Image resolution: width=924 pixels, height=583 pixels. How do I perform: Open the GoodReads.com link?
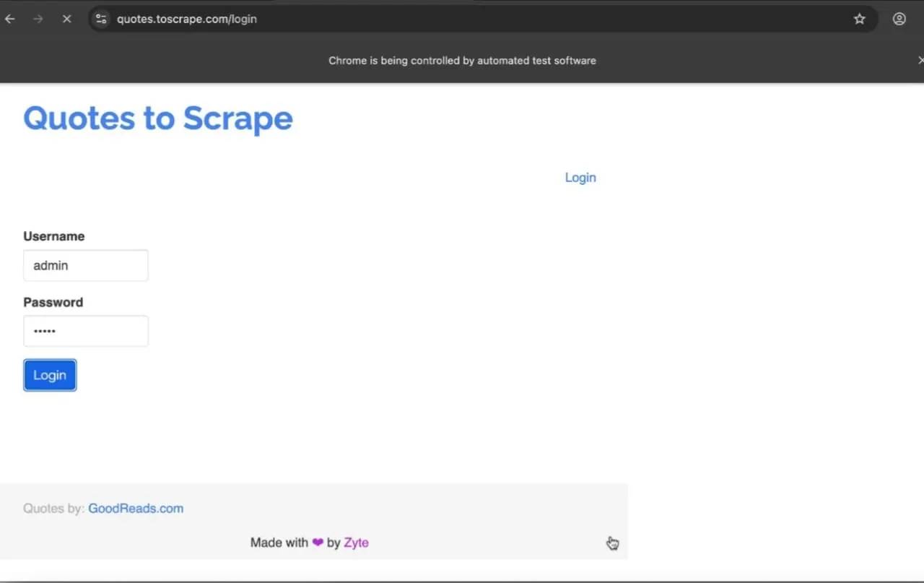click(x=136, y=509)
